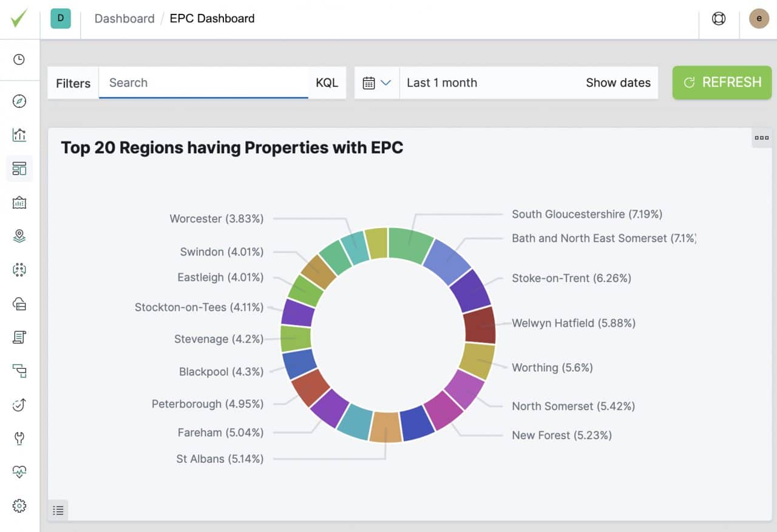The image size is (777, 532).
Task: View Recently viewed items via clock icon
Action: click(x=18, y=59)
